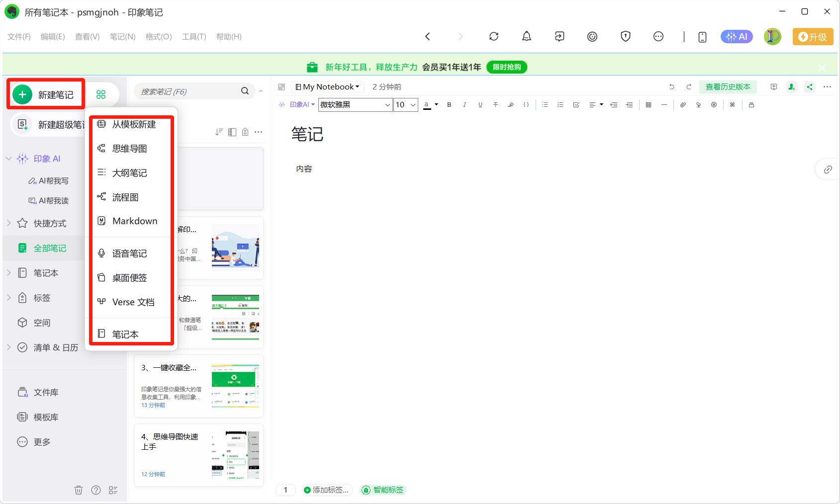Screen dimensions: 840x504
Task: Insert a checkbox to-do item
Action: 576,105
